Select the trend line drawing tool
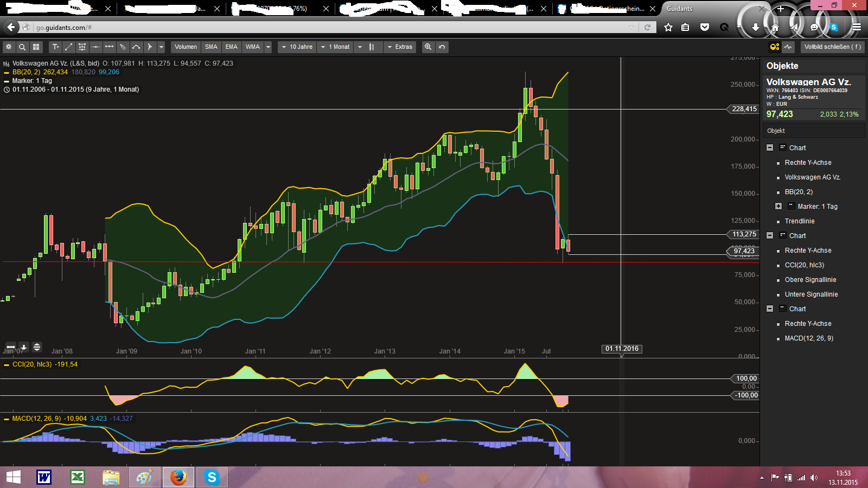 [69, 47]
